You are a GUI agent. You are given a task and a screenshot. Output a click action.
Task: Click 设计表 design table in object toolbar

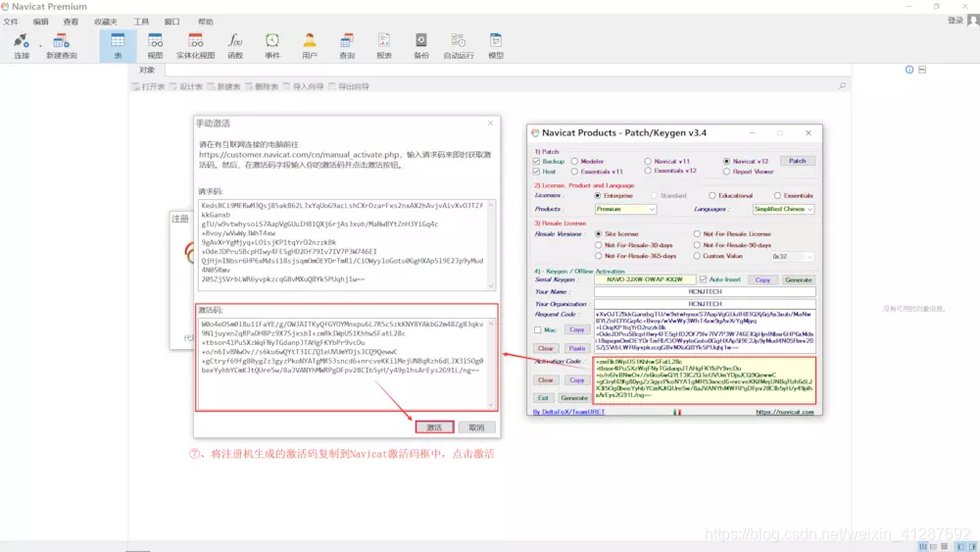186,86
